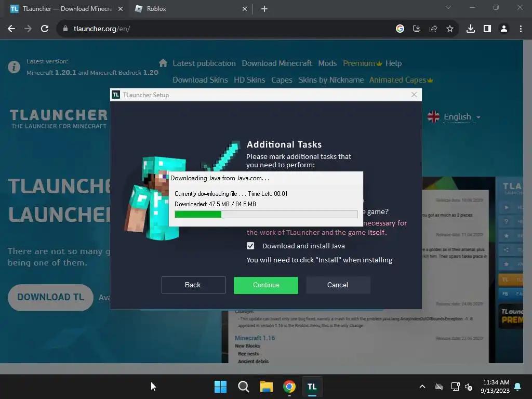
Task: Click the green Continue button
Action: pos(265,285)
